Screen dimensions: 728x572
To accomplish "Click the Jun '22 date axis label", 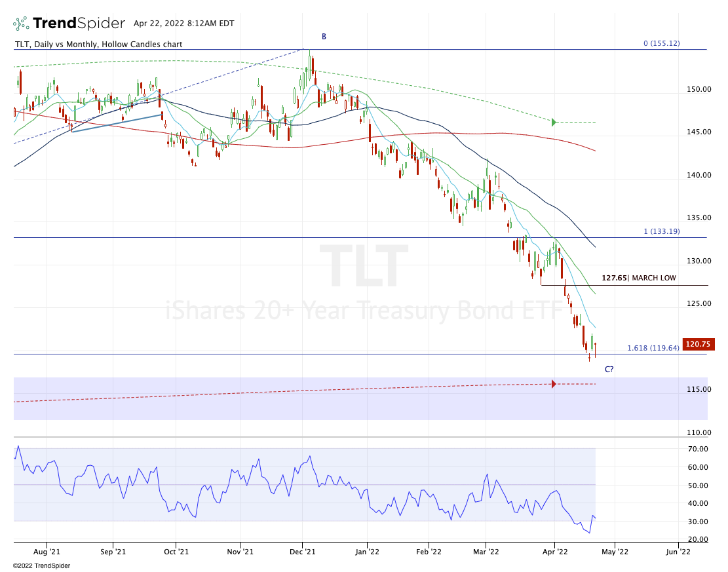I will 678,552.
